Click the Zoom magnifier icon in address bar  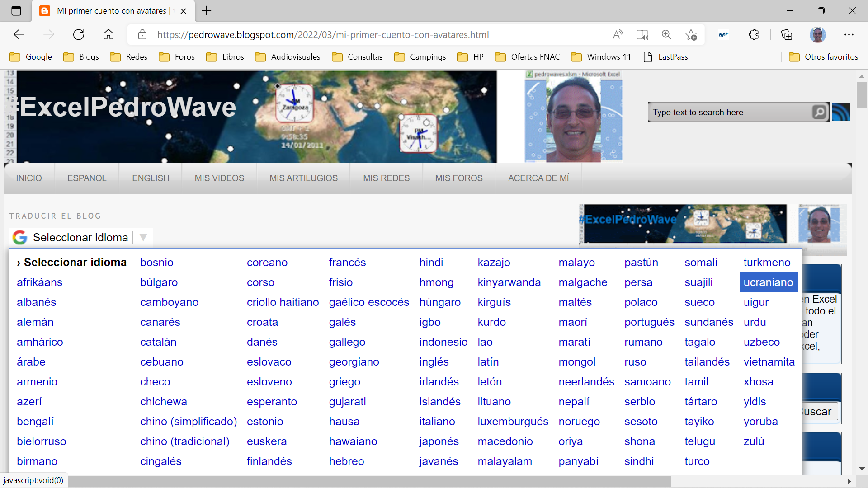[666, 35]
